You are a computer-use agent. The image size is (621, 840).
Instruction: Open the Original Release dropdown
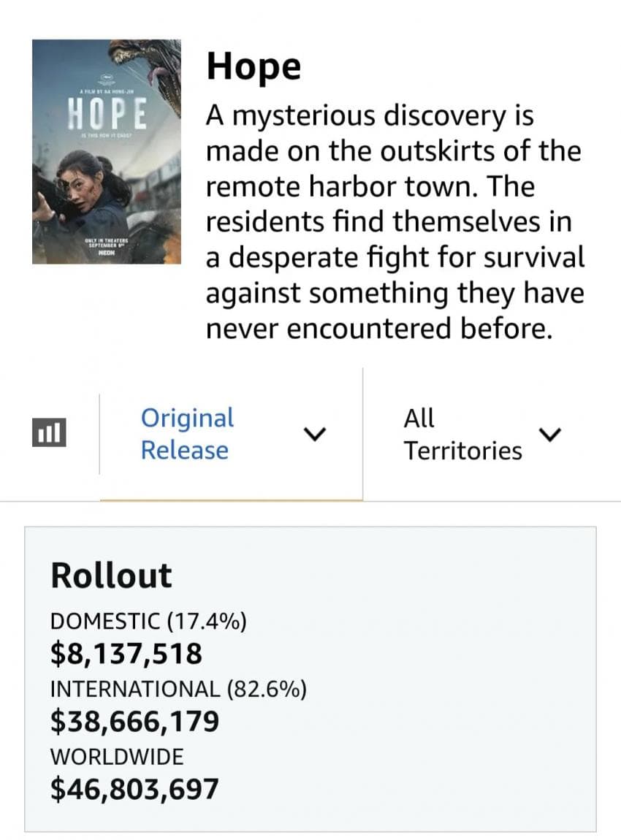point(231,434)
